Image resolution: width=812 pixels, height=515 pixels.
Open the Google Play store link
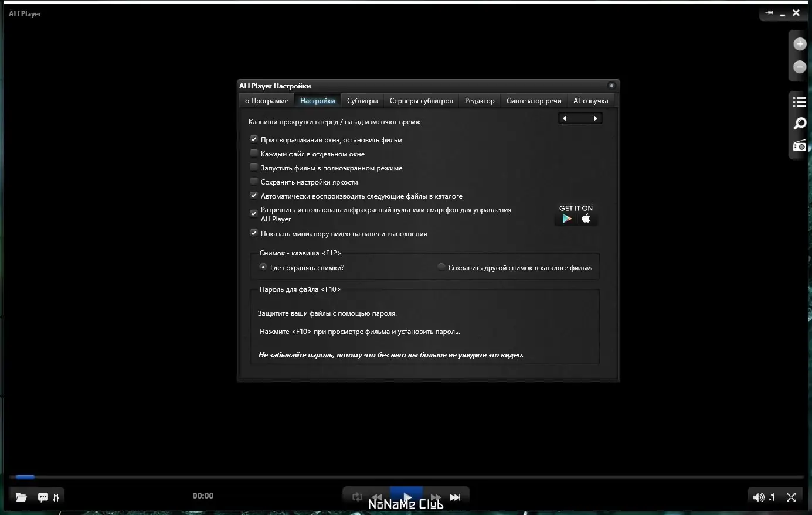point(567,219)
